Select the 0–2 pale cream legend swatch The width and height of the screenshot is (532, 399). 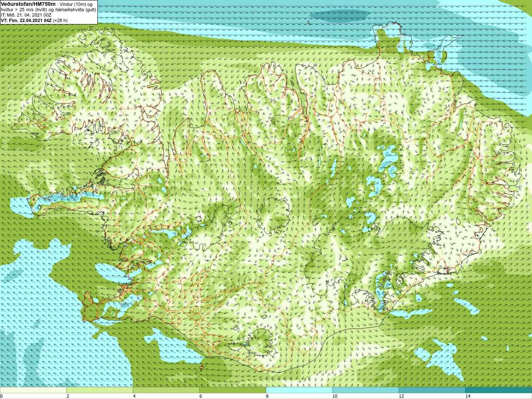(x=33, y=390)
